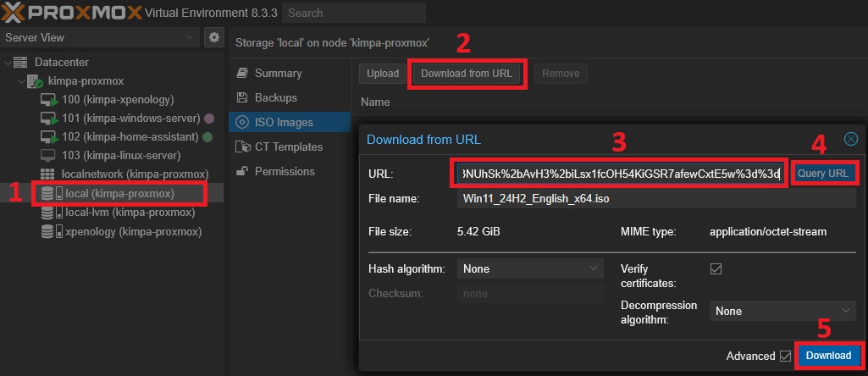Open the Server View dropdown
This screenshot has height=376, width=868.
(x=100, y=37)
